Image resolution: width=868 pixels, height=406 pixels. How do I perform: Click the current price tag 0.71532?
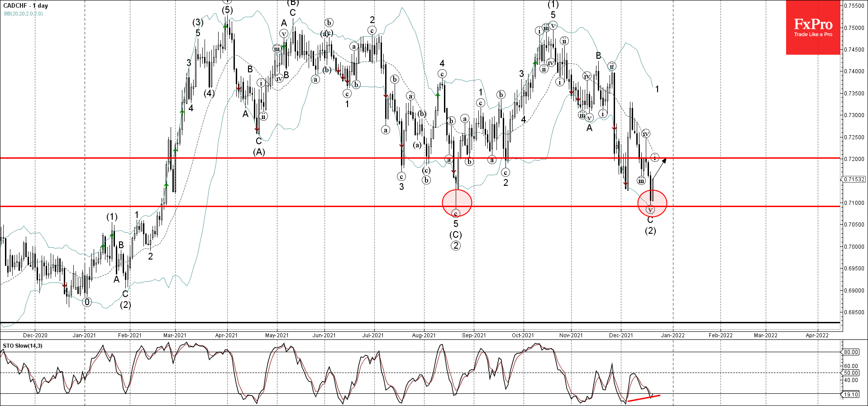click(x=854, y=179)
